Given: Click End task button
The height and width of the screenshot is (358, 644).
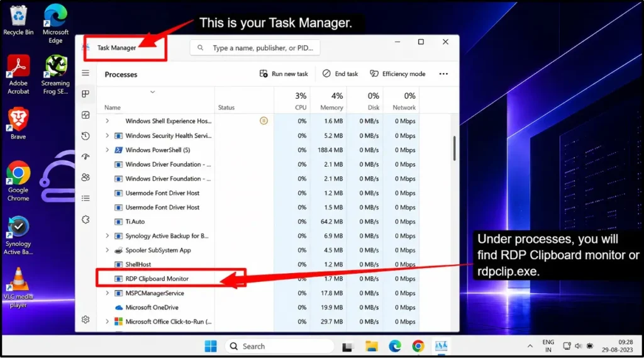Looking at the screenshot, I should 340,74.
